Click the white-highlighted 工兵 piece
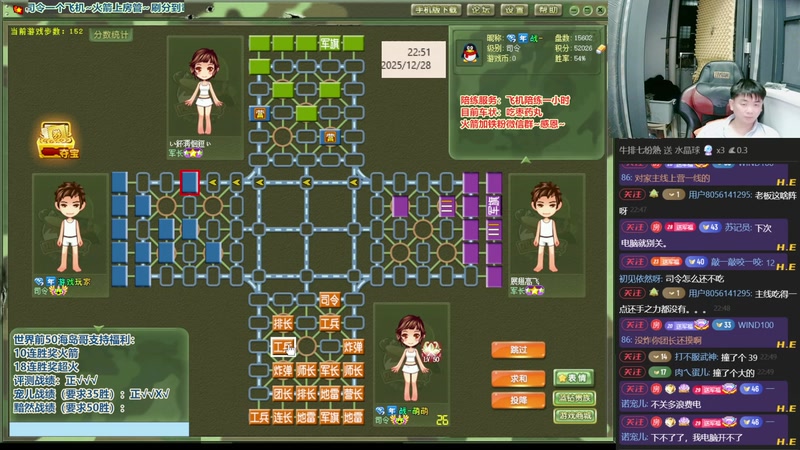 [x=283, y=347]
